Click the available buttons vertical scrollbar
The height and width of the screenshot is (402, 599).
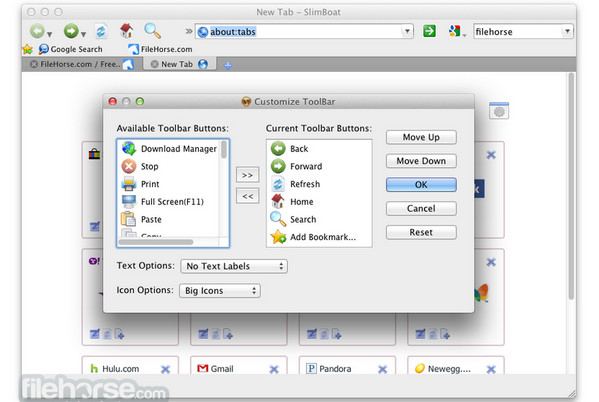(x=224, y=149)
